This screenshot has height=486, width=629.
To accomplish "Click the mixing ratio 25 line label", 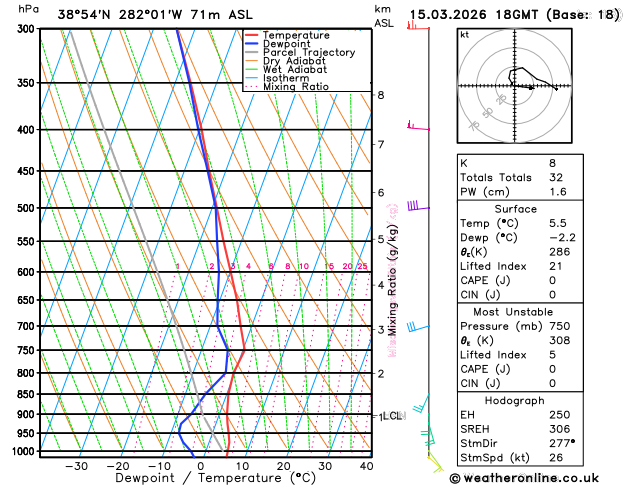I will tap(363, 266).
